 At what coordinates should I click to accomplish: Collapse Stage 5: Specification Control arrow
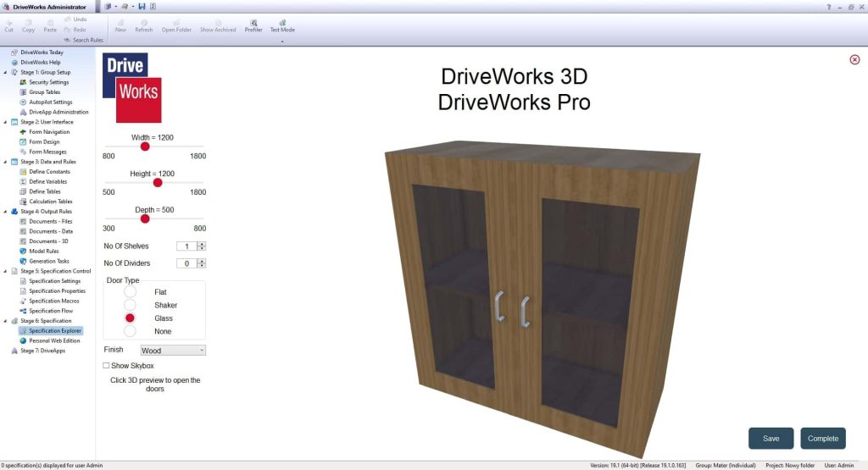[x=6, y=271]
